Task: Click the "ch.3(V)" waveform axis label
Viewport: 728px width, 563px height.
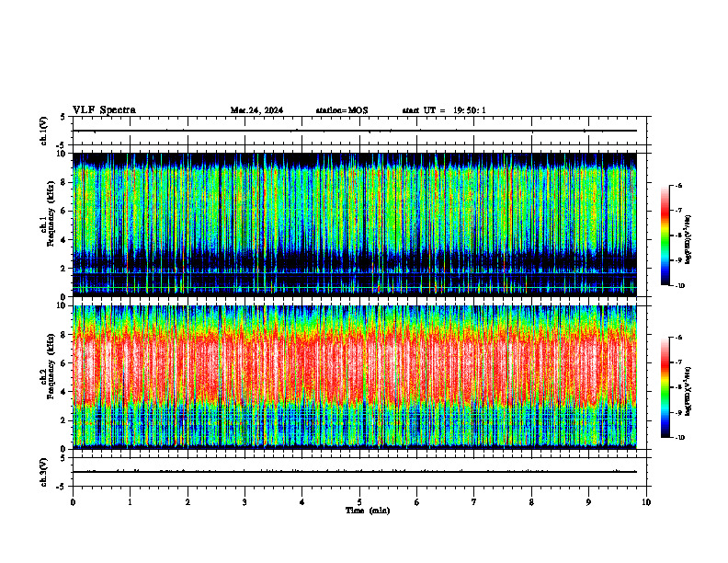Action: pyautogui.click(x=44, y=472)
